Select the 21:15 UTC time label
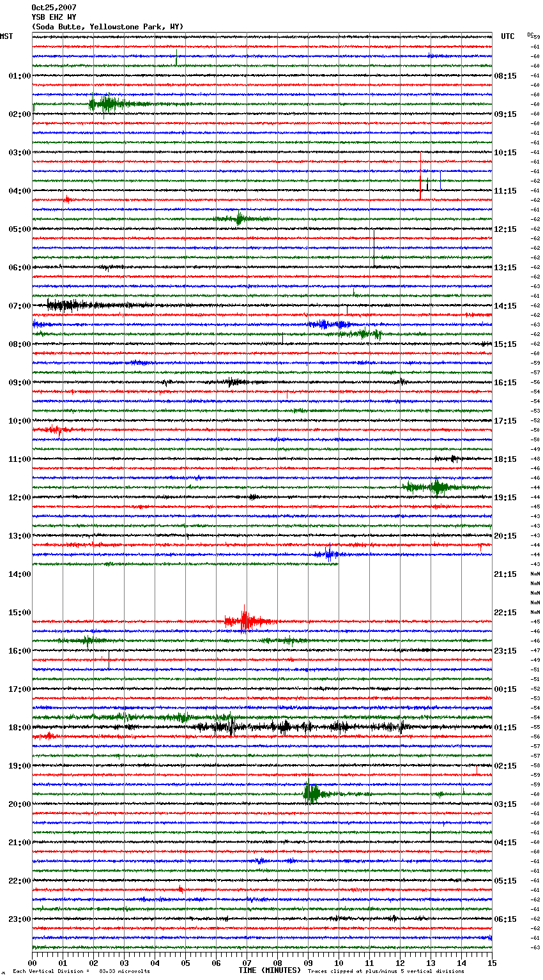The image size is (543, 980). pyautogui.click(x=505, y=574)
